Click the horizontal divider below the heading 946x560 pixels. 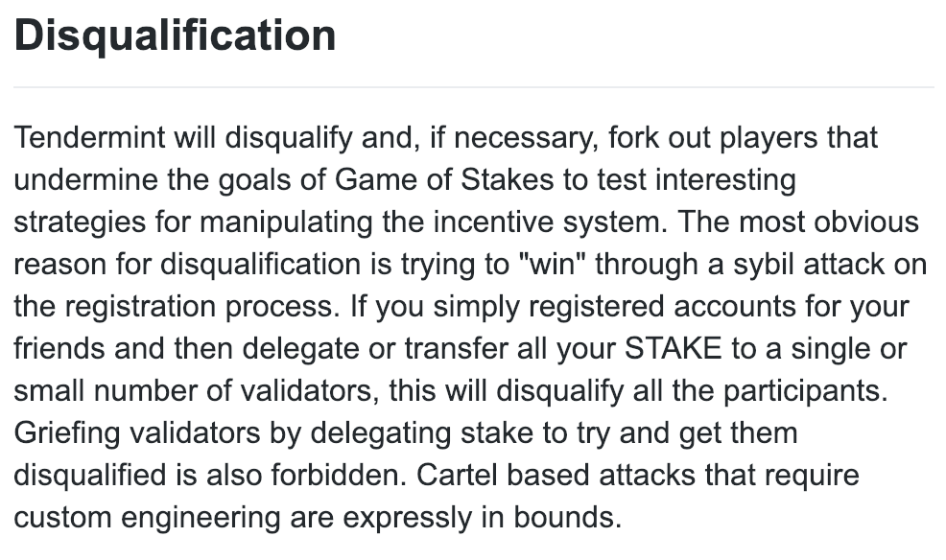pos(473,87)
